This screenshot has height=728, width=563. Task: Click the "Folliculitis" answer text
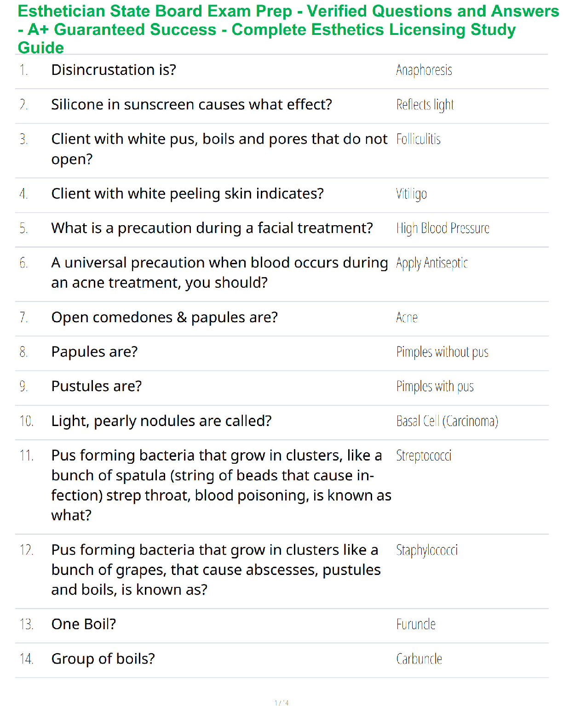tap(419, 139)
